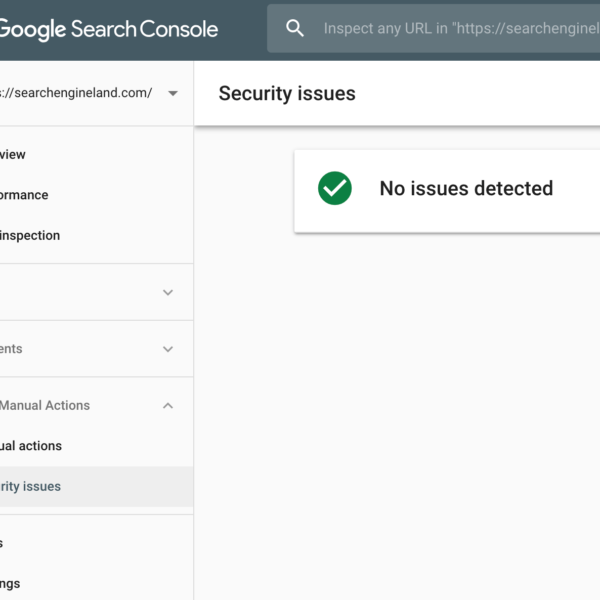Click the green checkmark status icon

pos(335,188)
